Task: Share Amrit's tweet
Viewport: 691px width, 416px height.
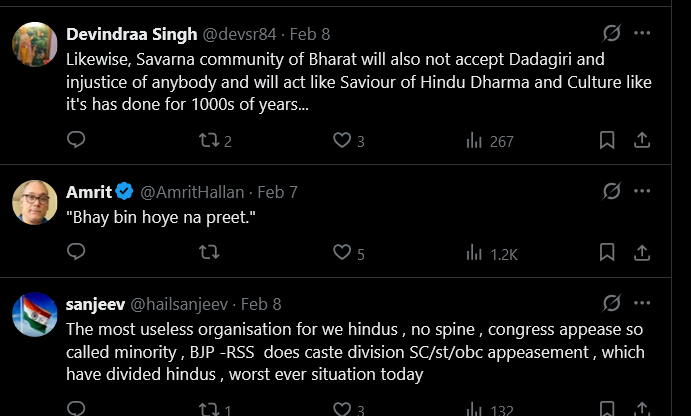Action: click(644, 253)
